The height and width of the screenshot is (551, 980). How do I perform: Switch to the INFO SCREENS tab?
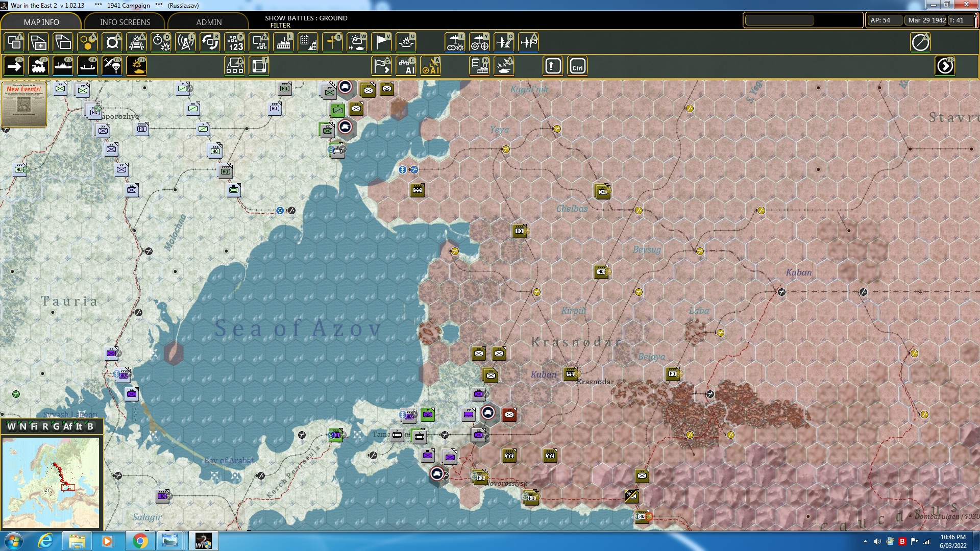pos(125,22)
